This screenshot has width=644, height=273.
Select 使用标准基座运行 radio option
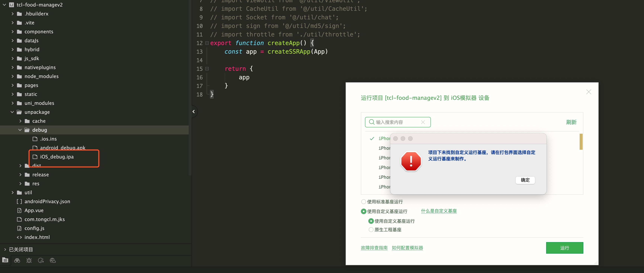pyautogui.click(x=363, y=202)
